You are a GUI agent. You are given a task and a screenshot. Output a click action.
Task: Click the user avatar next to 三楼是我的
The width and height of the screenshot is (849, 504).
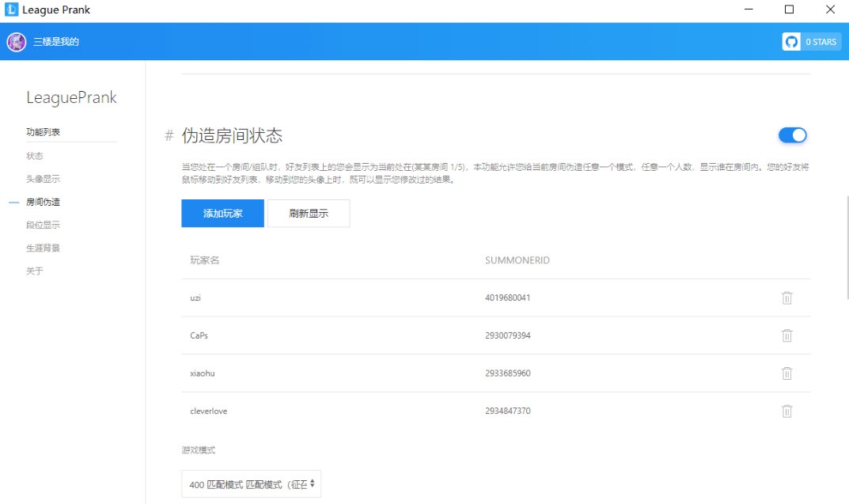tap(15, 41)
